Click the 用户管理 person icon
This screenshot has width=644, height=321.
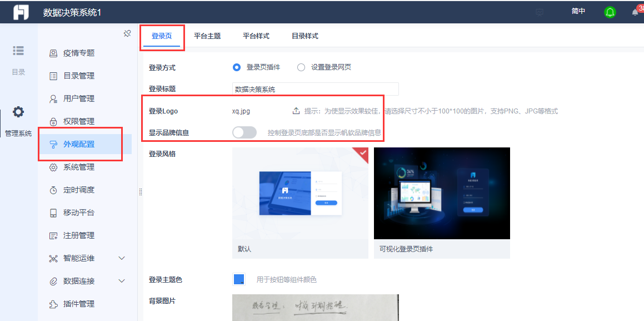53,98
